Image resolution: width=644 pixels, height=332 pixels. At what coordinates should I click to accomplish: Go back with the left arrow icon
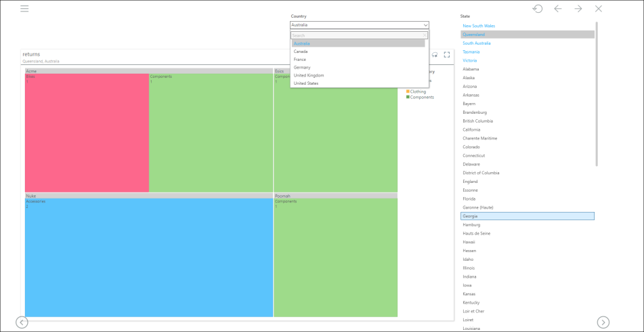point(557,9)
